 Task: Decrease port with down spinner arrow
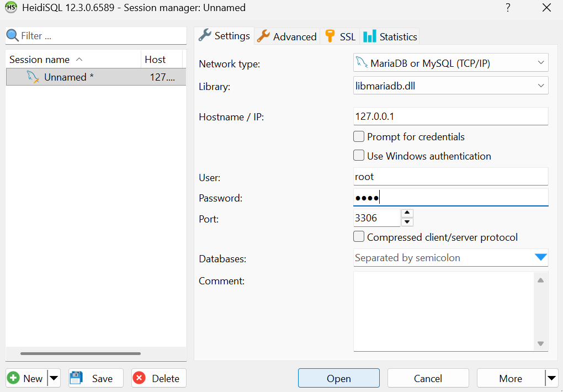pyautogui.click(x=407, y=222)
